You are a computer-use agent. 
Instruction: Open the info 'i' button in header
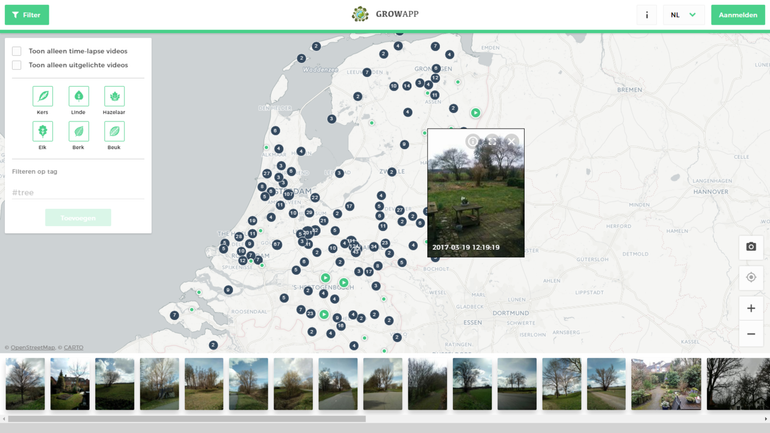[647, 15]
